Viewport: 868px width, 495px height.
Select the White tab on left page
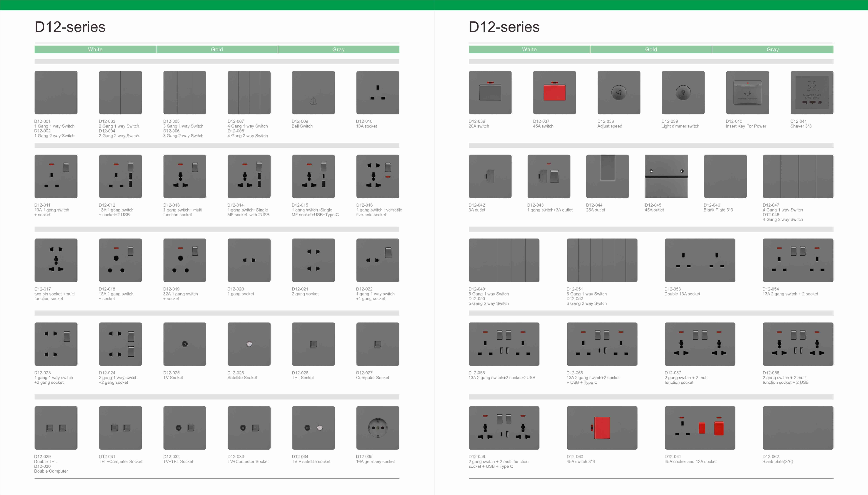point(95,50)
